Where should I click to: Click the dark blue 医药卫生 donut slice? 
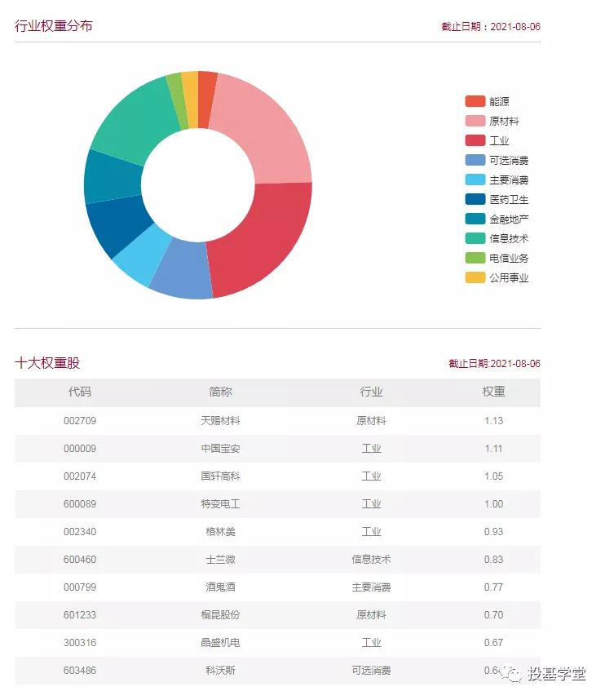click(x=116, y=225)
